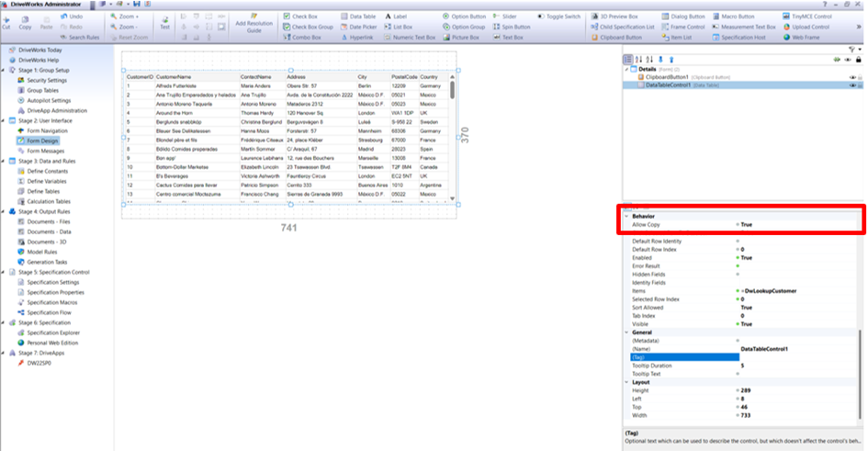
Task: Add a Frame Control
Action: 683,28
